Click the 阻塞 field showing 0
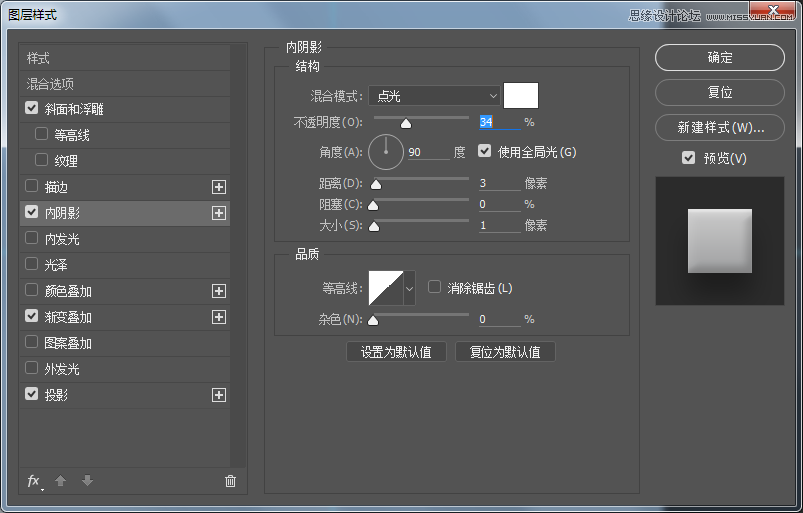Screen dimensions: 803x513 point(499,204)
